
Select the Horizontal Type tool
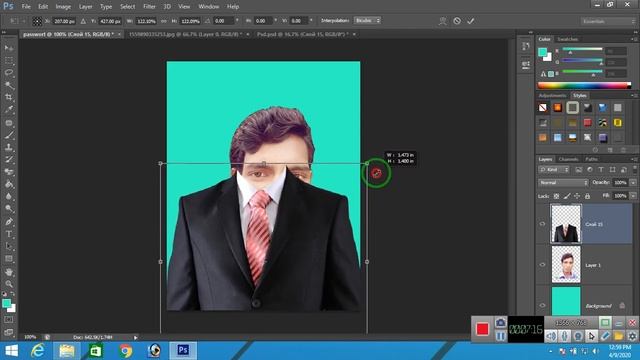[9, 234]
